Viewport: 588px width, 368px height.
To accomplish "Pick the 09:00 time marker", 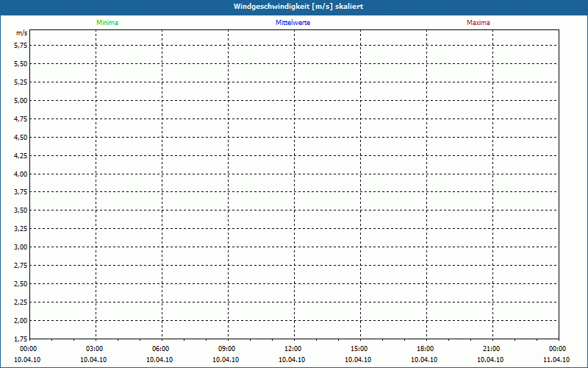I will click(x=227, y=348).
